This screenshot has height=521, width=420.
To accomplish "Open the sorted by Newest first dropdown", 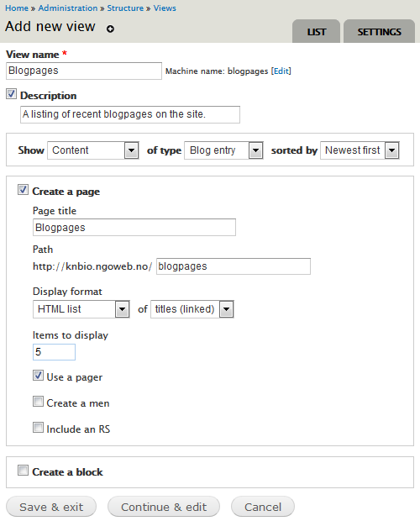I will pos(360,150).
